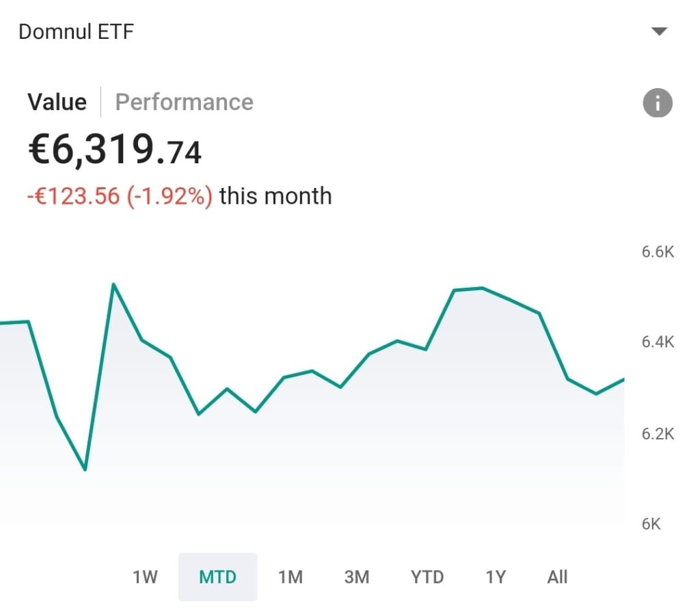Image resolution: width=700 pixels, height=615 pixels.
Task: Click the 6.2K axis label
Action: click(x=658, y=434)
